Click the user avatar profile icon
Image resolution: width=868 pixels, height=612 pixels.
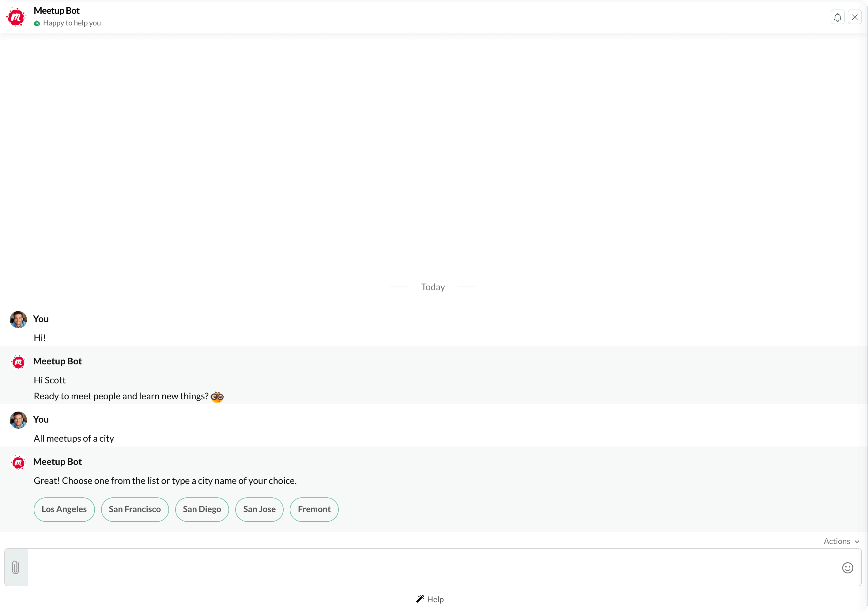click(18, 319)
